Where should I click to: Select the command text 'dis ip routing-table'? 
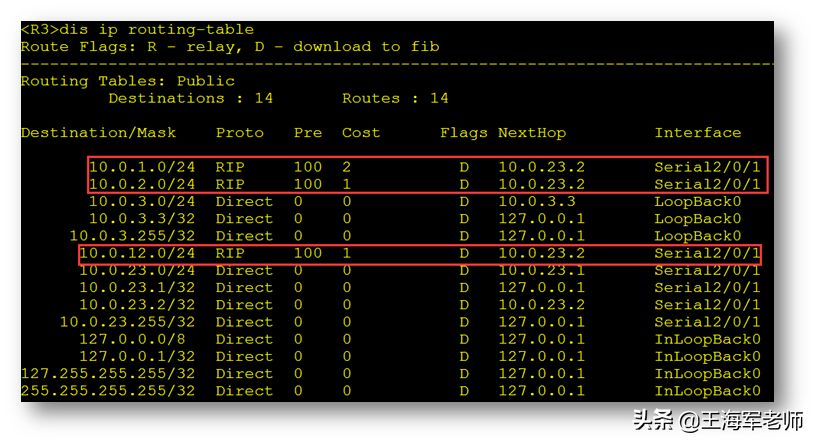[157, 30]
